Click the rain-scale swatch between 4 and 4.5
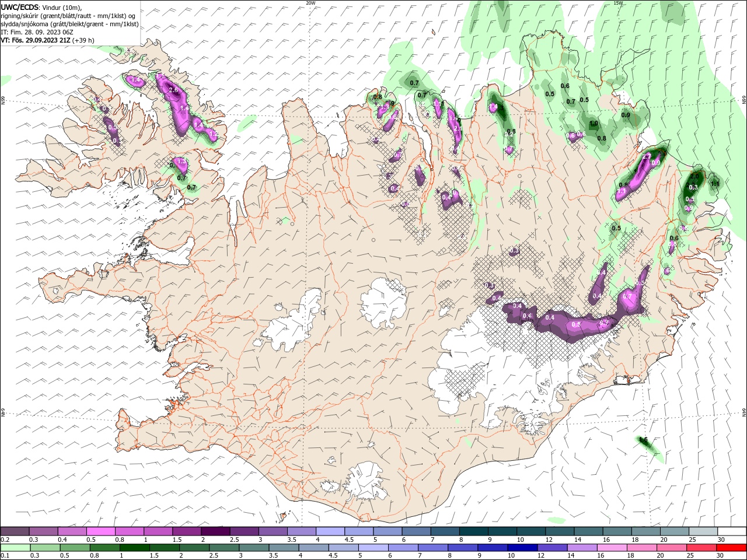747x560 pixels. coord(313,548)
